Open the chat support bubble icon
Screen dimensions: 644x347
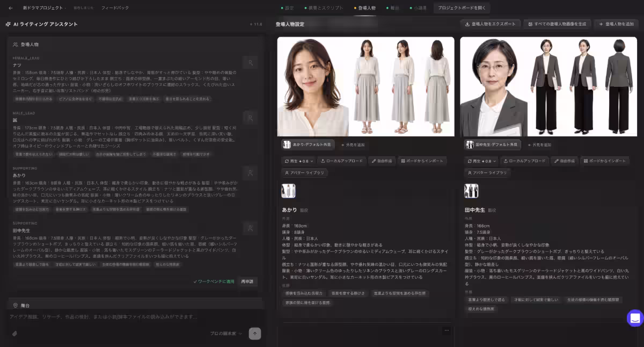point(635,318)
